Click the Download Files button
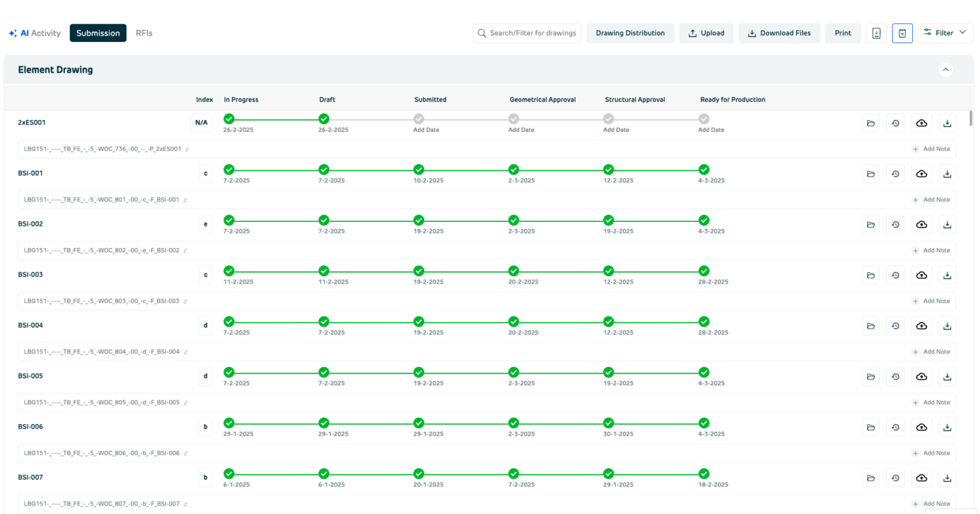Screen dimensions: 980x514 tap(779, 33)
